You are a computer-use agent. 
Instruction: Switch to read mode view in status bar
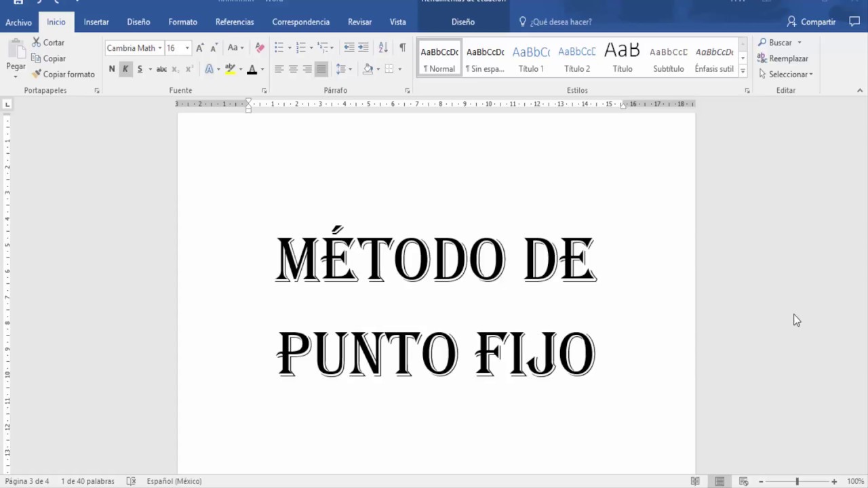[x=695, y=481]
